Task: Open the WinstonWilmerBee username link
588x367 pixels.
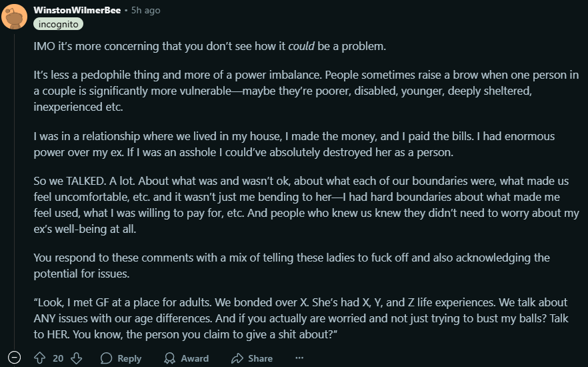Action: (x=77, y=10)
